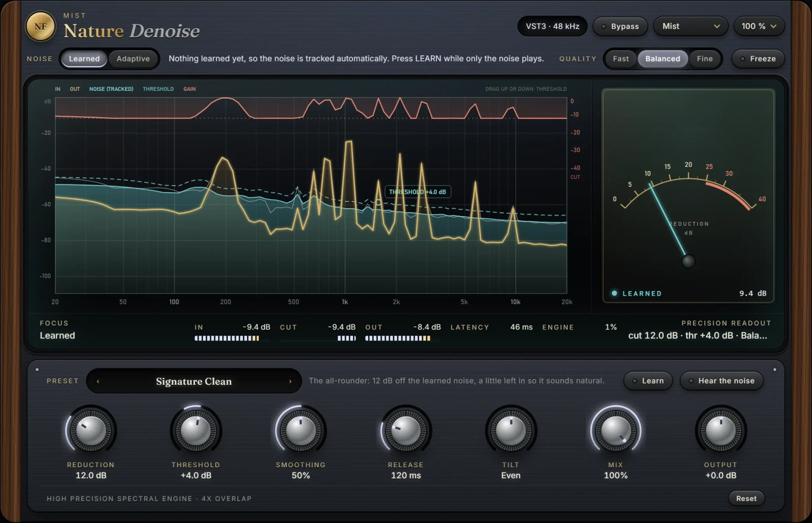Toggle the GAIN legend
This screenshot has width=812, height=523.
click(189, 89)
